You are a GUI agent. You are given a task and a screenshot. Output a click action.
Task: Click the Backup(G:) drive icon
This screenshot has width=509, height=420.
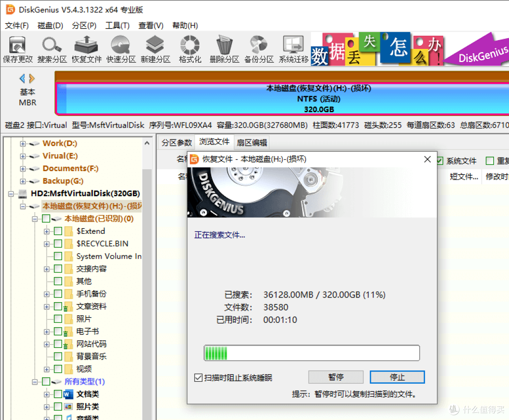34,181
